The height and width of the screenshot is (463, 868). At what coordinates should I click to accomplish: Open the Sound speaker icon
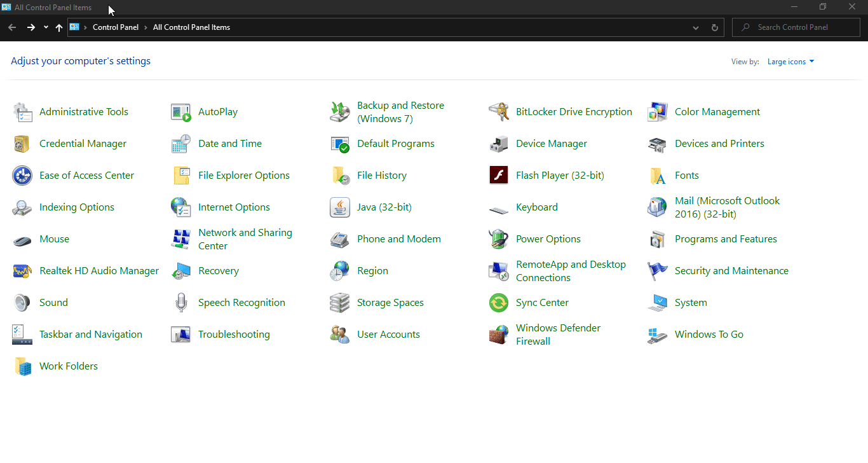click(x=22, y=303)
